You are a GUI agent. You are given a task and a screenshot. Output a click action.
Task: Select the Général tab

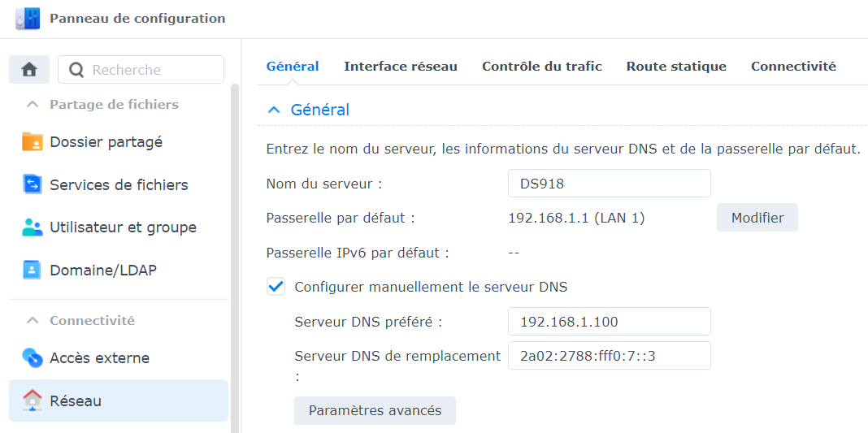click(x=293, y=67)
